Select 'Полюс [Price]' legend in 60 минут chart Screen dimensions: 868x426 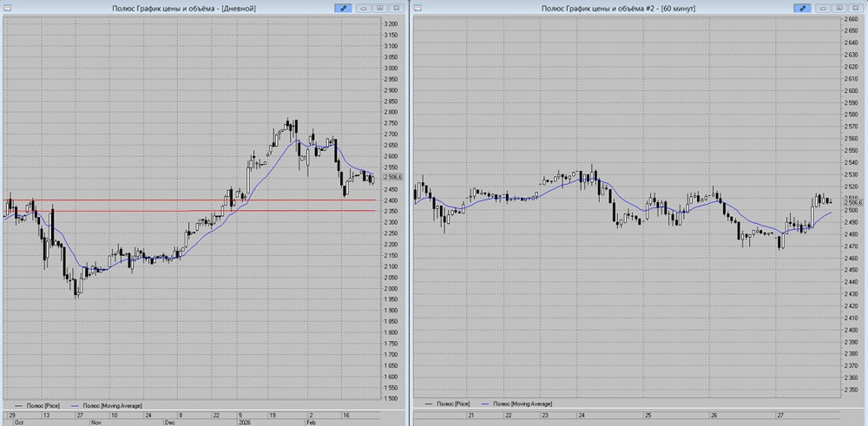tap(448, 404)
